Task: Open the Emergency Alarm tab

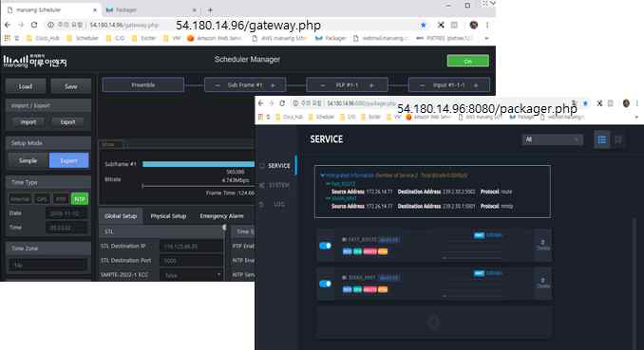Action: (x=221, y=216)
